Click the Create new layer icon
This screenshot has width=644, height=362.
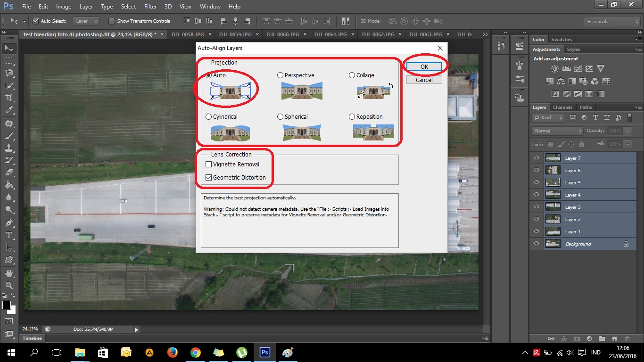pyautogui.click(x=615, y=338)
